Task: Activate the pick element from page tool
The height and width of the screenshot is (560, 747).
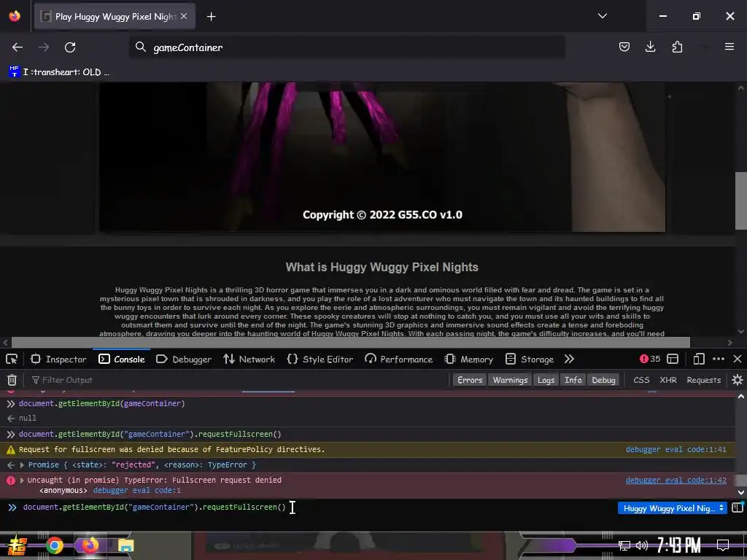Action: [x=12, y=359]
